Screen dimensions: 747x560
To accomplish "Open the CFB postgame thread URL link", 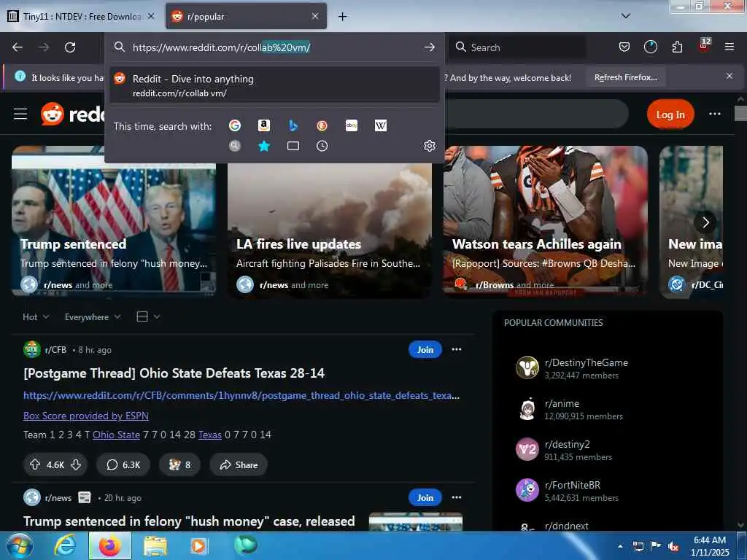I will pyautogui.click(x=241, y=396).
